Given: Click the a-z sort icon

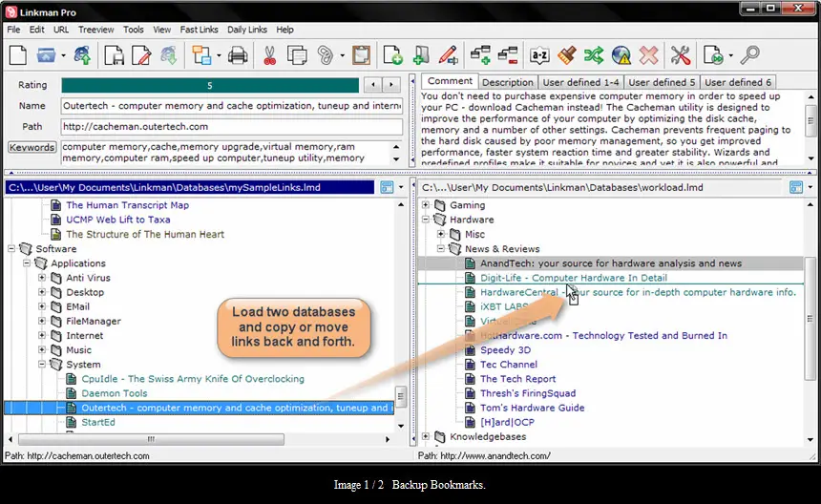Looking at the screenshot, I should coord(539,55).
